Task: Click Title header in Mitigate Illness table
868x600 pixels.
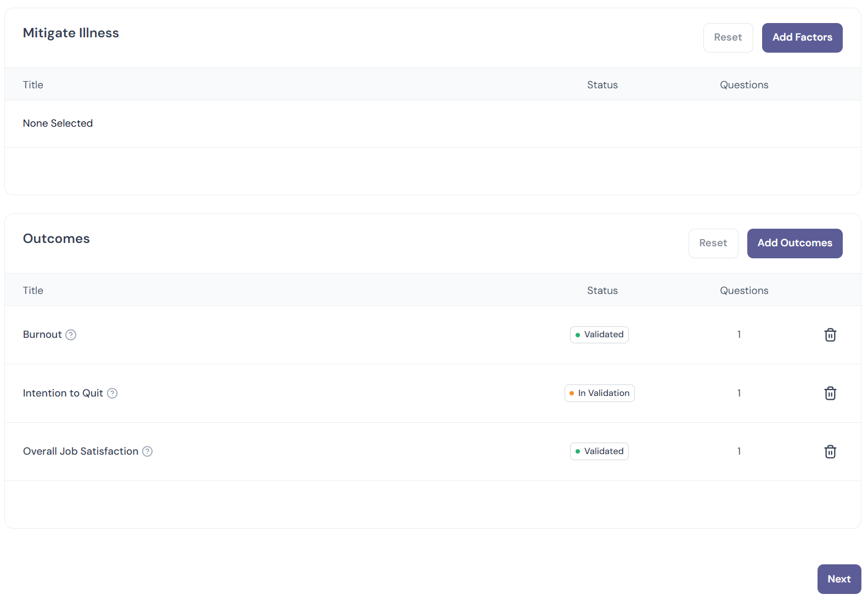Action: [x=33, y=85]
